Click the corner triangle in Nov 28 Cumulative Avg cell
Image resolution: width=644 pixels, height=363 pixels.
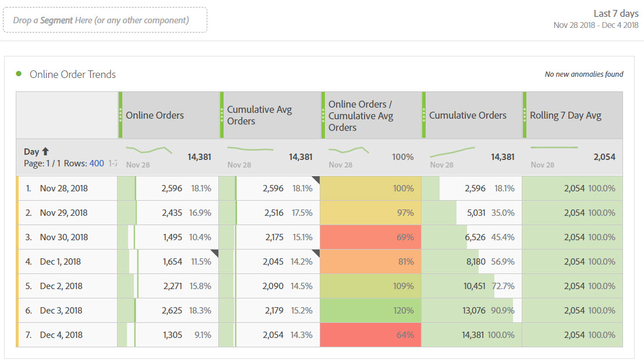pyautogui.click(x=316, y=179)
